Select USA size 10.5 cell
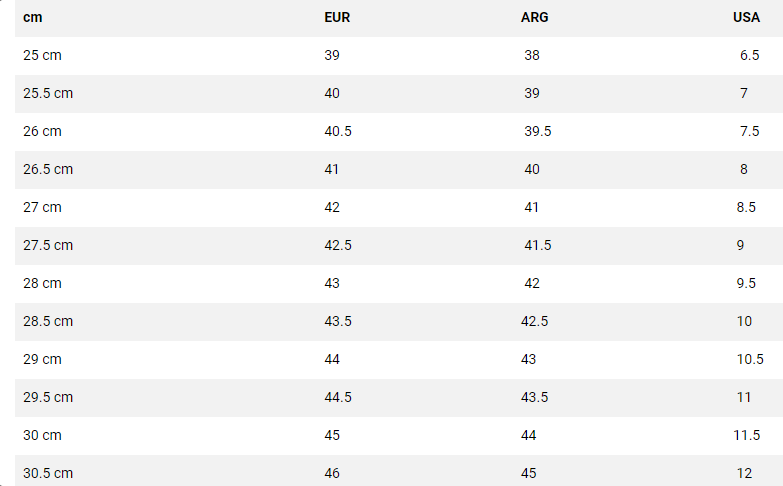This screenshot has width=783, height=486. [750, 359]
